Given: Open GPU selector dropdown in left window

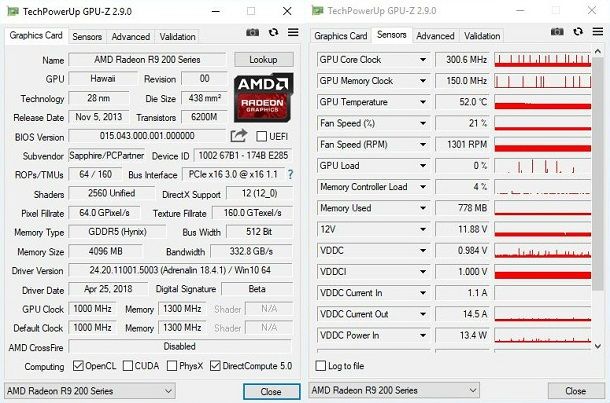Looking at the screenshot, I should coord(90,391).
